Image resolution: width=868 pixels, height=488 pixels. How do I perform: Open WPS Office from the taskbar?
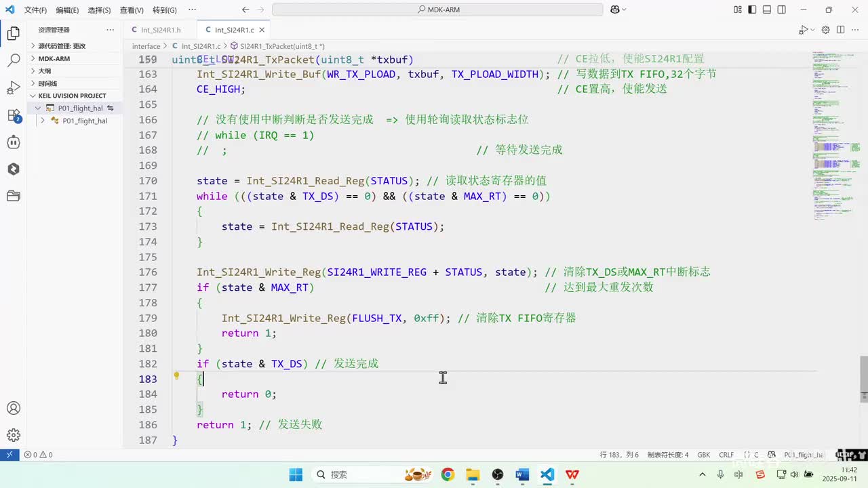click(x=572, y=474)
